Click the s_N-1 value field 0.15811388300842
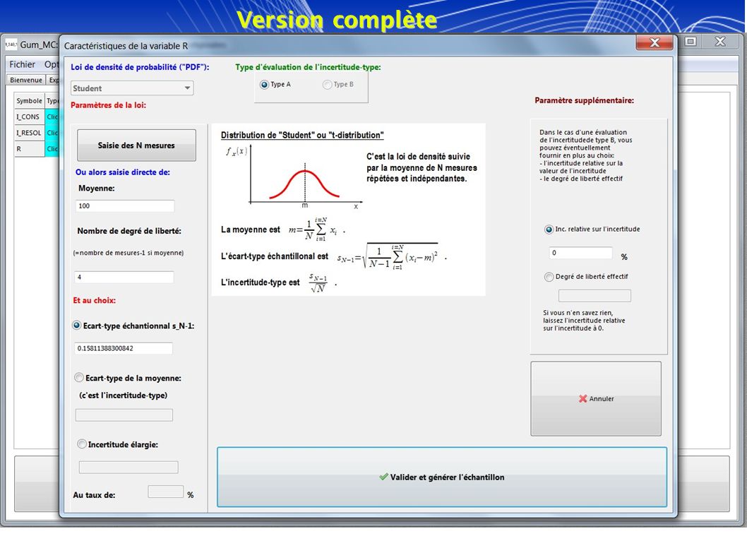747x560 pixels. click(x=124, y=348)
